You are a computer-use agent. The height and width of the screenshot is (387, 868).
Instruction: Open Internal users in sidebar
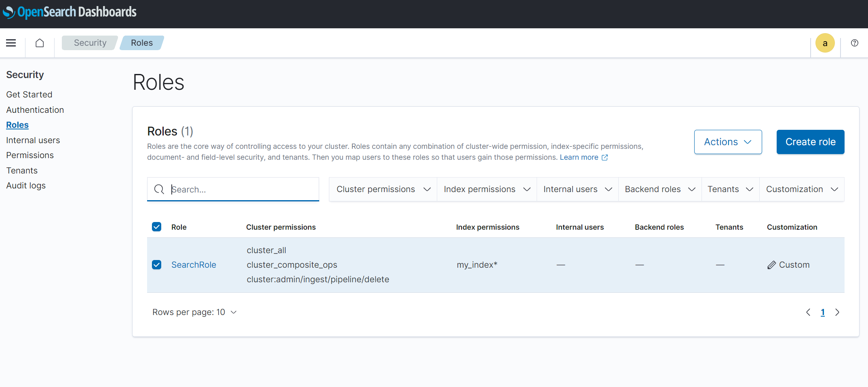(x=33, y=140)
